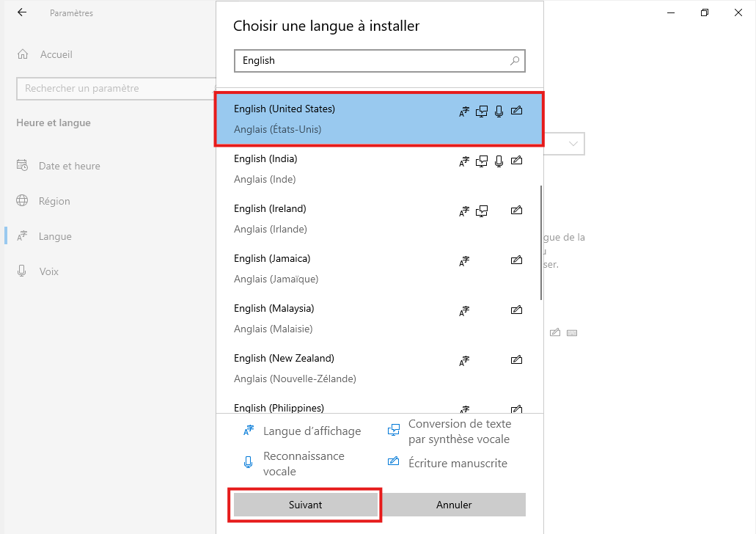The height and width of the screenshot is (534, 756).
Task: Click the Date et heure clock icon
Action: (x=23, y=166)
